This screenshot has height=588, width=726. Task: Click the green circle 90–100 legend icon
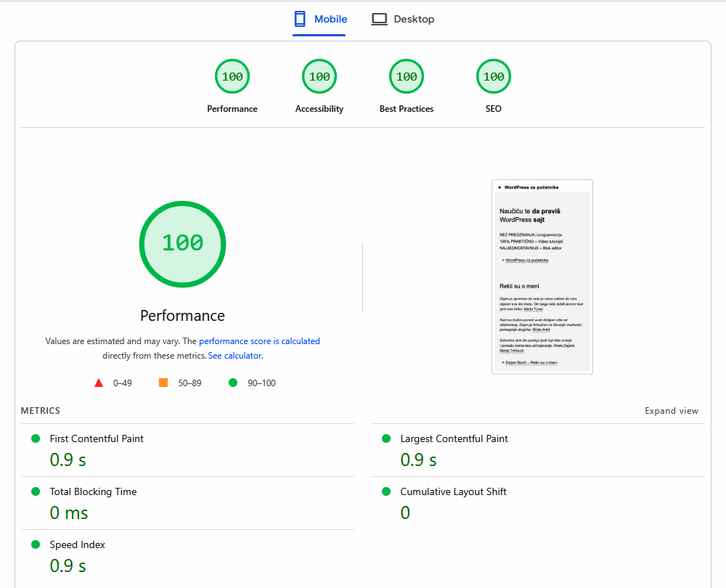(x=233, y=383)
